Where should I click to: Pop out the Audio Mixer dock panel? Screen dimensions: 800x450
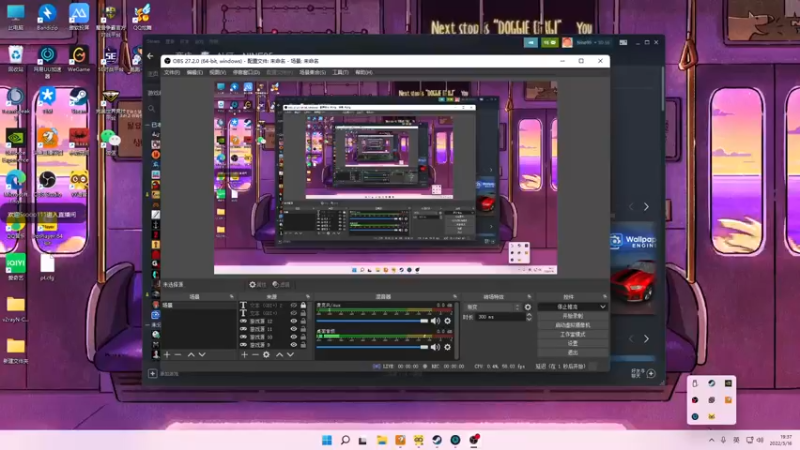click(455, 296)
